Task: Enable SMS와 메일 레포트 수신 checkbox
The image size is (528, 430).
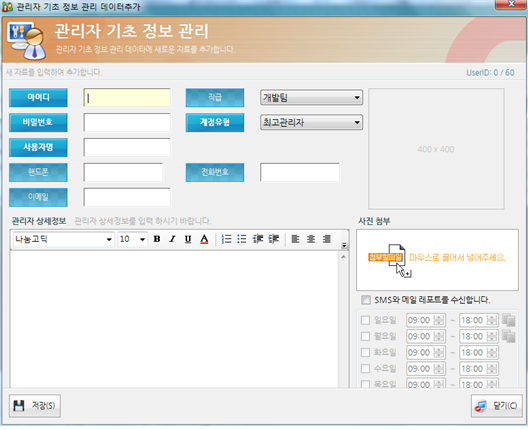Action: click(366, 300)
